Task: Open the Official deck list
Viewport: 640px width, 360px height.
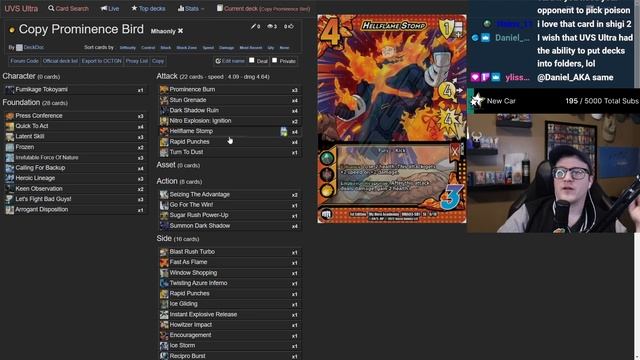Action: pos(60,61)
